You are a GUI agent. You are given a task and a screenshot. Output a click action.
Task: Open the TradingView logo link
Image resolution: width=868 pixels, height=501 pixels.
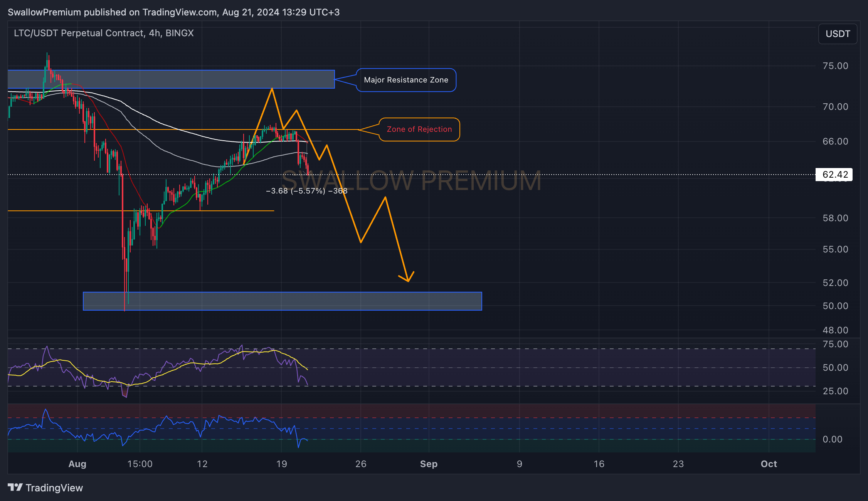pos(45,488)
